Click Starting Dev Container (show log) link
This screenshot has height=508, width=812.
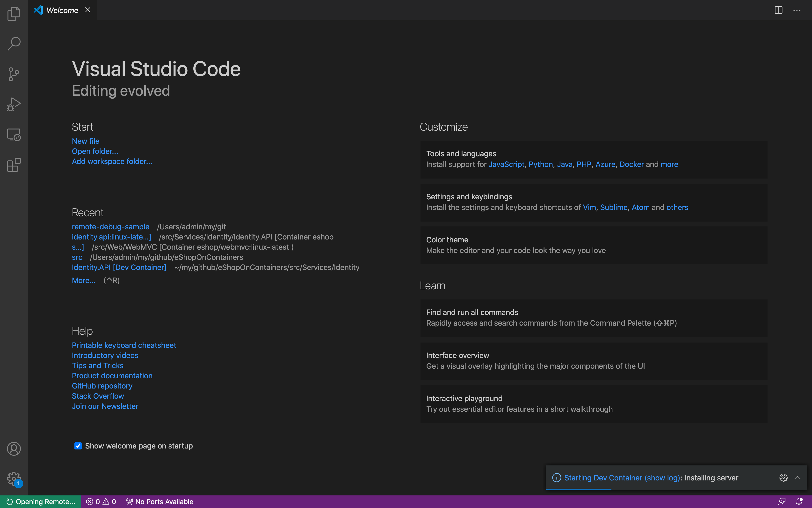coord(622,478)
